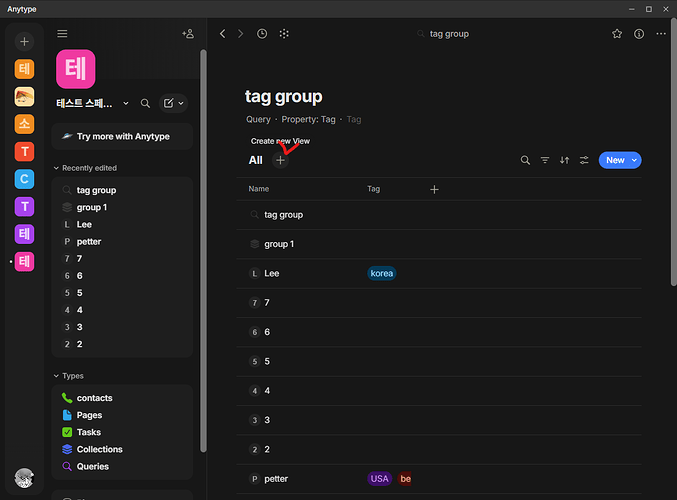Click Try more with Anytype banner
677x500 pixels.
[122, 136]
